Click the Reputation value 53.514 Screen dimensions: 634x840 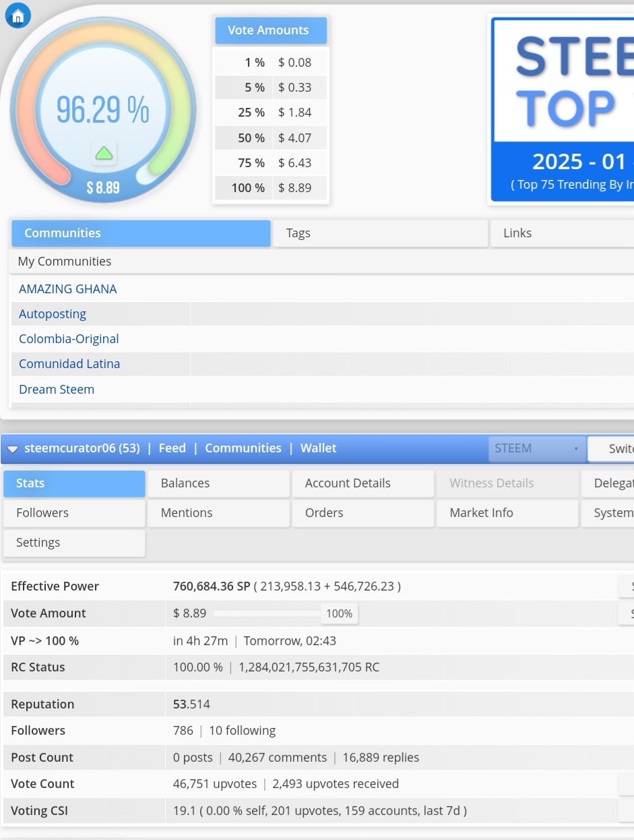click(x=191, y=704)
